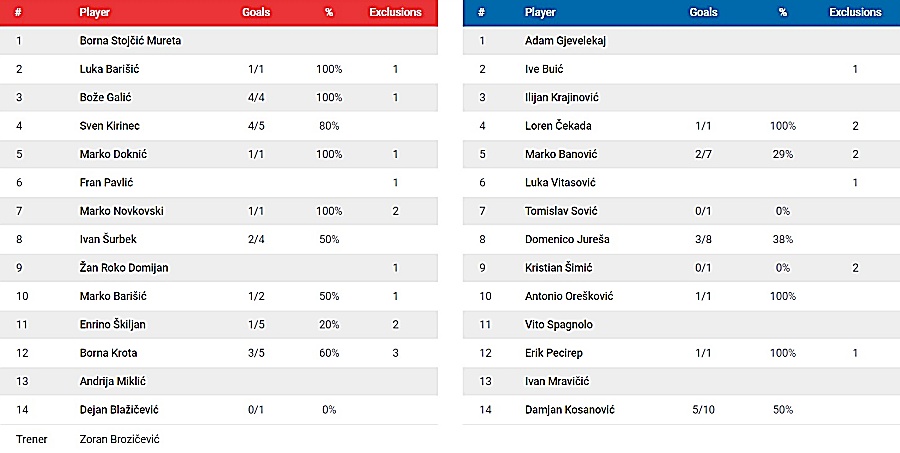
Task: Click Exclusions header in the blue table
Action: 855,13
